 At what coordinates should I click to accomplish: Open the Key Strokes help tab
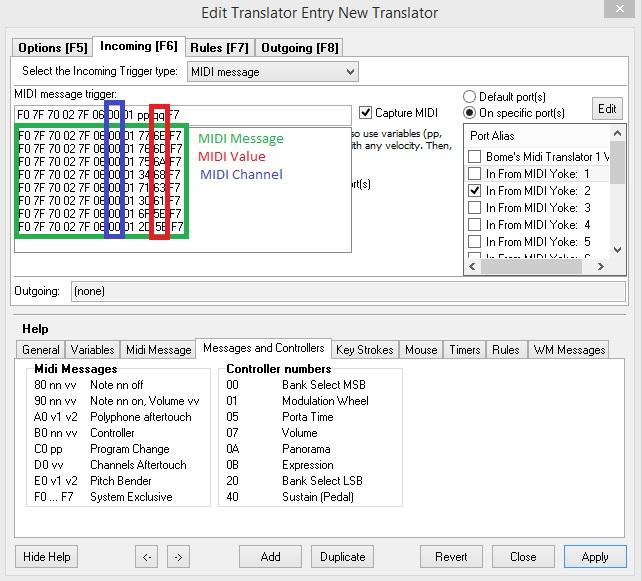pos(364,350)
